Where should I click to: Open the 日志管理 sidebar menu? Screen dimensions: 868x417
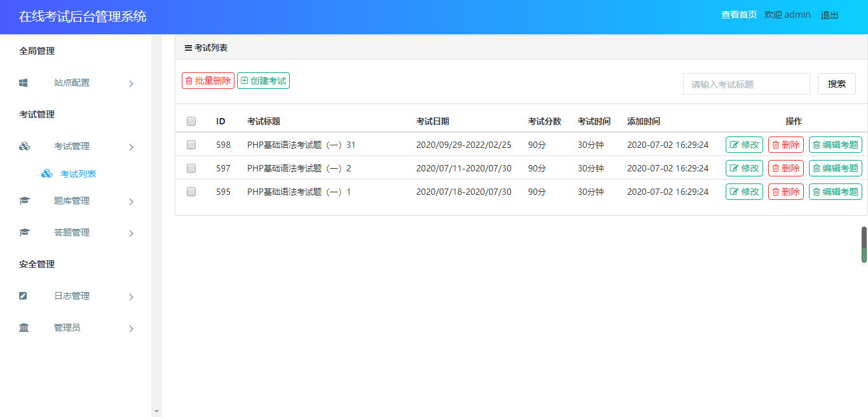click(72, 296)
